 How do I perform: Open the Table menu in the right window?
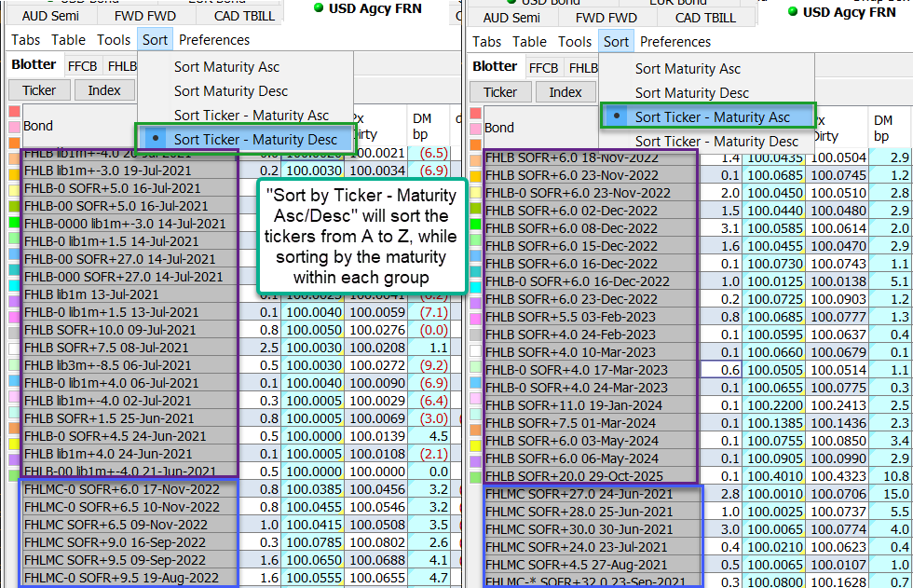[529, 41]
